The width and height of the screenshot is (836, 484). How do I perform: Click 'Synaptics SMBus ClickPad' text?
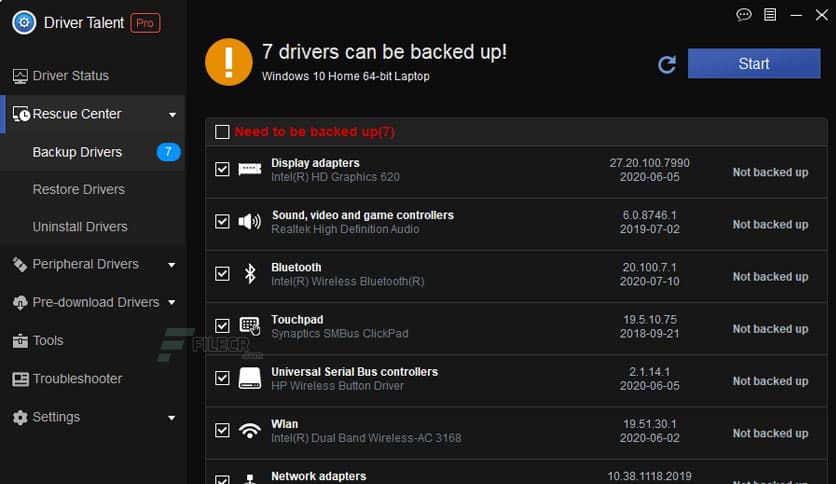340,334
